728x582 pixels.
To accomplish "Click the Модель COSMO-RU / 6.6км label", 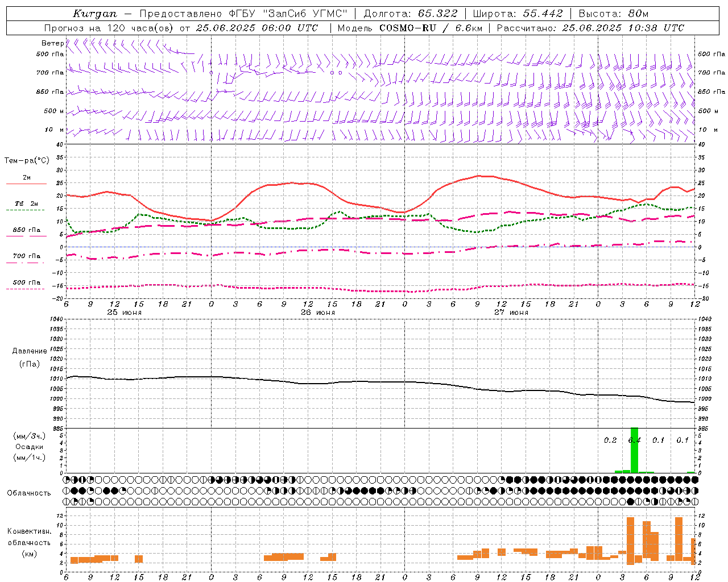I will (410, 28).
